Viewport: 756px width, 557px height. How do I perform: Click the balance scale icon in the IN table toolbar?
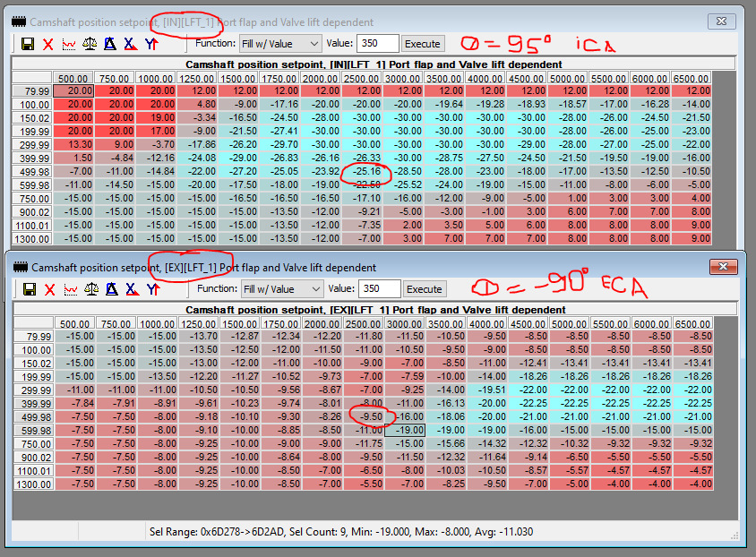coord(90,43)
